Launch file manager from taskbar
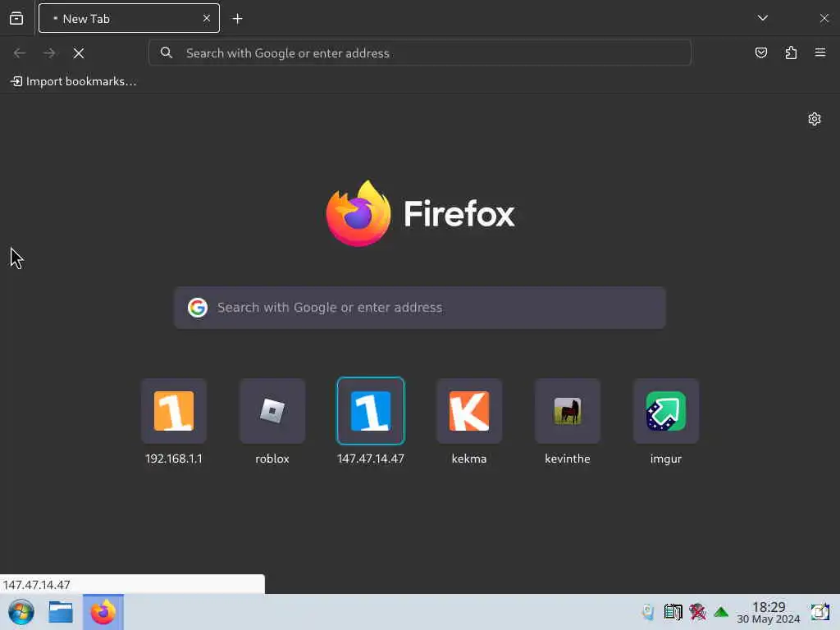This screenshot has width=840, height=630. [x=61, y=612]
